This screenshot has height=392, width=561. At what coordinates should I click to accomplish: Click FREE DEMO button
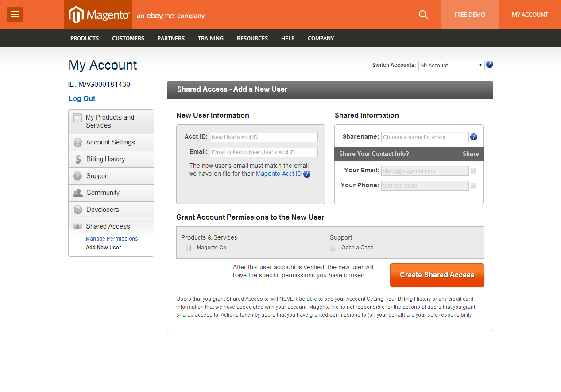470,15
